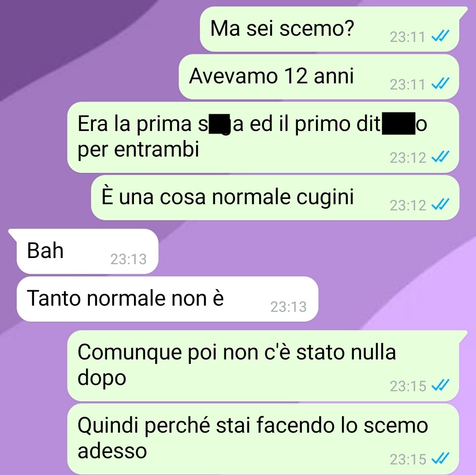Screen dimensions: 476x475
Task: Tap the double-check ticks on the message with blacked-out words
Action: point(440,157)
